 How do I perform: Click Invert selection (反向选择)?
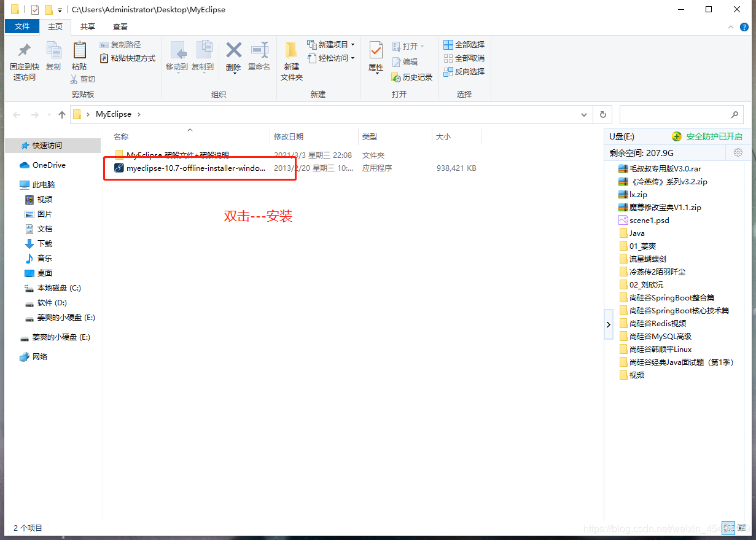click(x=464, y=72)
